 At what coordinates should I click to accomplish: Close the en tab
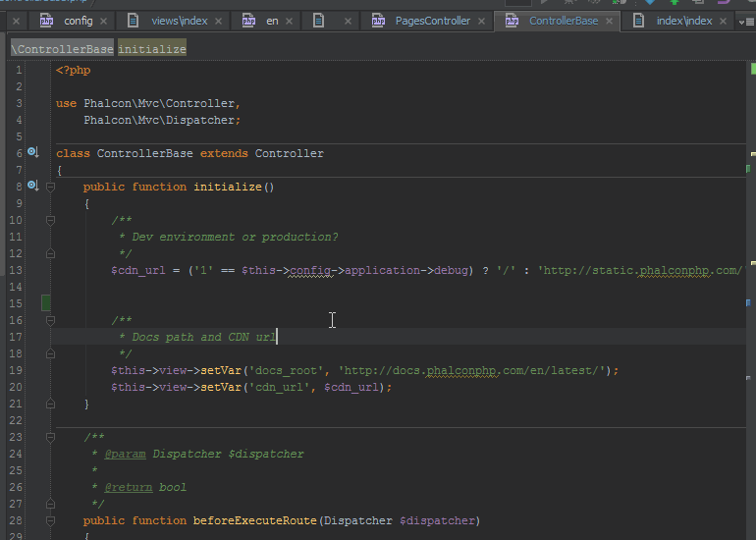289,22
